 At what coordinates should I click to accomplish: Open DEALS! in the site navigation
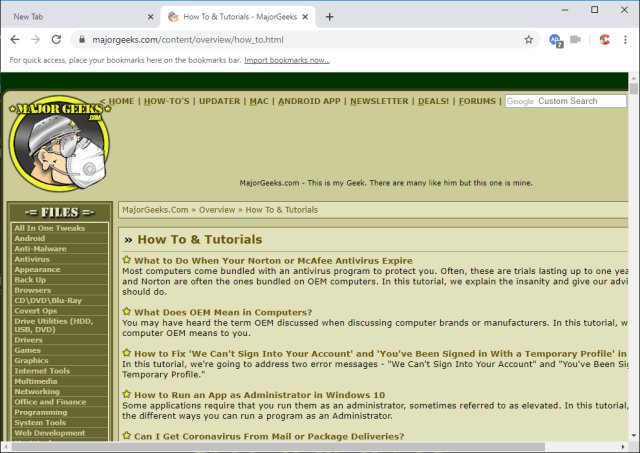[x=433, y=101]
